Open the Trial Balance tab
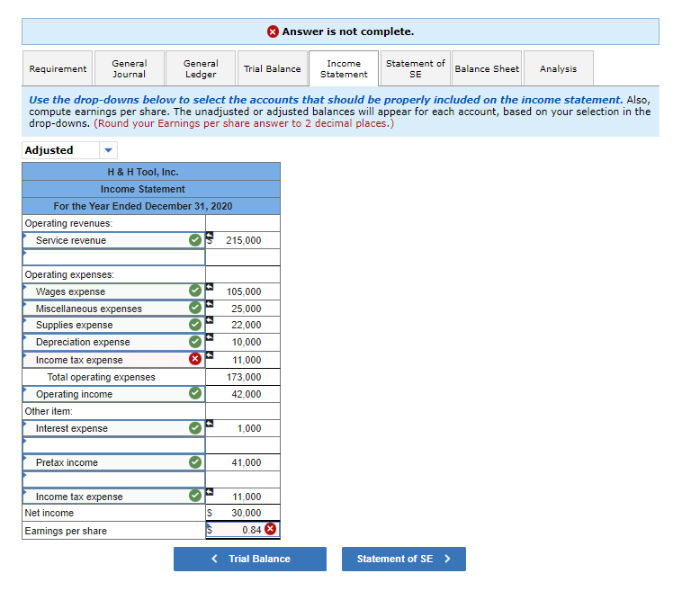 tap(273, 68)
